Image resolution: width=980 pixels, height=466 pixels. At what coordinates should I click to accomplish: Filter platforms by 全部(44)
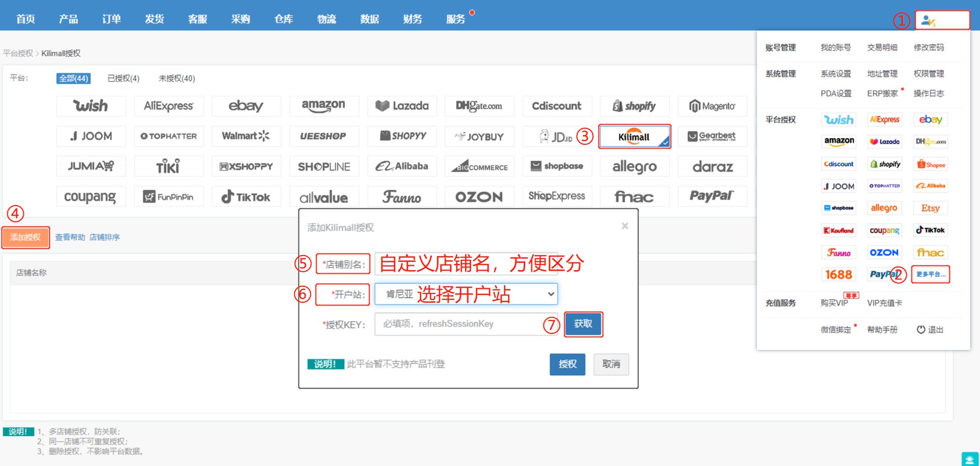point(74,78)
